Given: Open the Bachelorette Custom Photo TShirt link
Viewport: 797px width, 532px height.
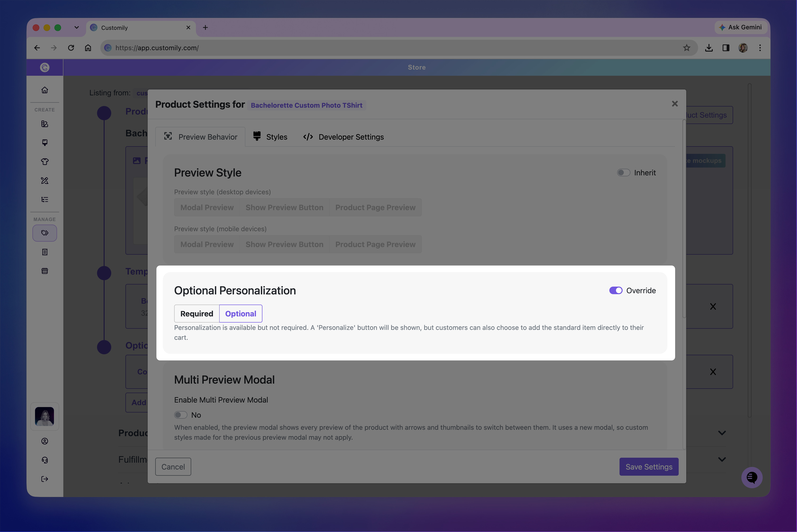Looking at the screenshot, I should point(306,105).
